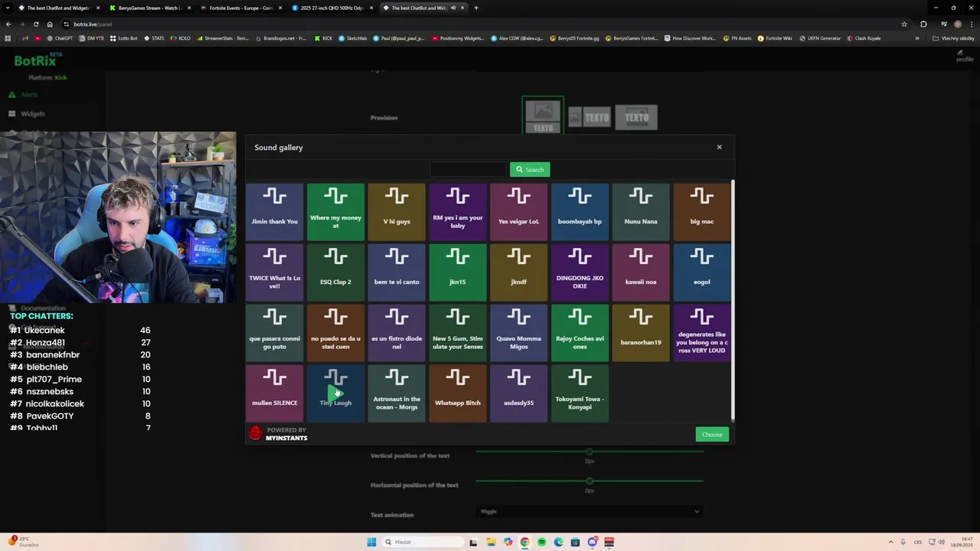
Task: Open Spotify from the taskbar
Action: (x=541, y=542)
